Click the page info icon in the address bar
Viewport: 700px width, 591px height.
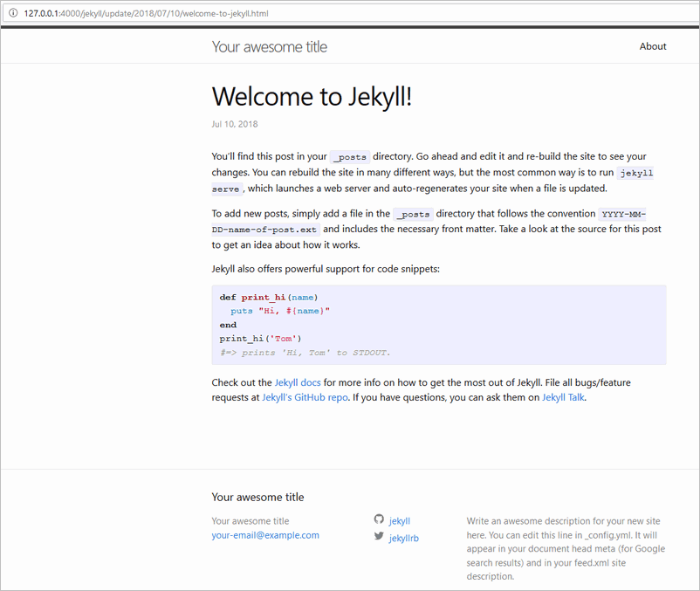pos(12,12)
